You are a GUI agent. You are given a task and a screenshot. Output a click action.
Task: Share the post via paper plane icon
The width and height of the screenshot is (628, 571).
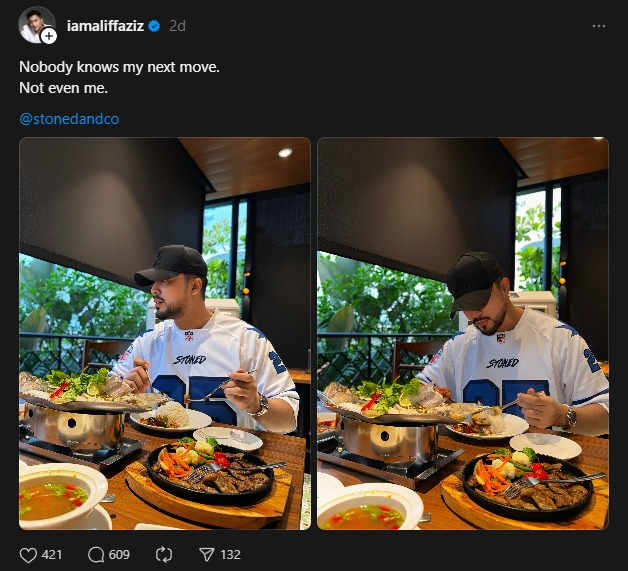tap(207, 554)
